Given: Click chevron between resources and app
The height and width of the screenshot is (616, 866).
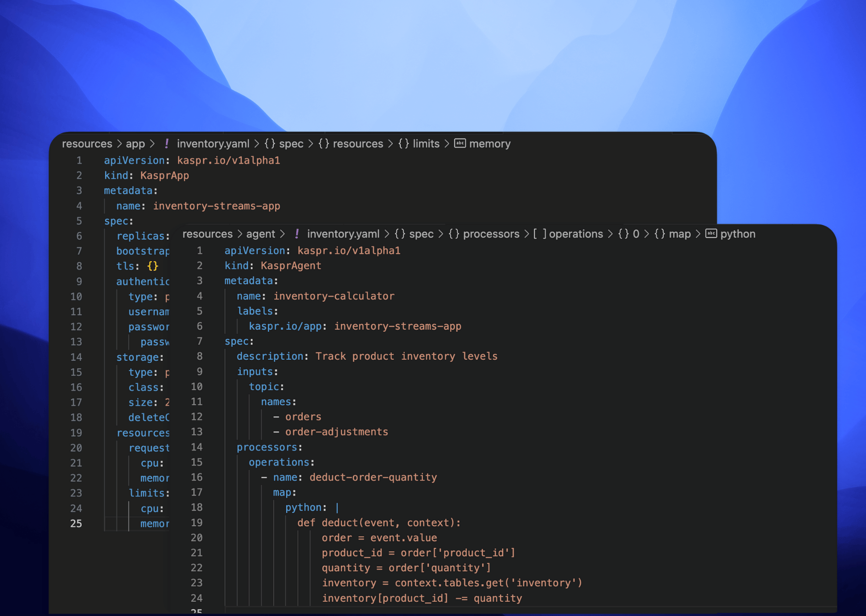Looking at the screenshot, I should 119,144.
